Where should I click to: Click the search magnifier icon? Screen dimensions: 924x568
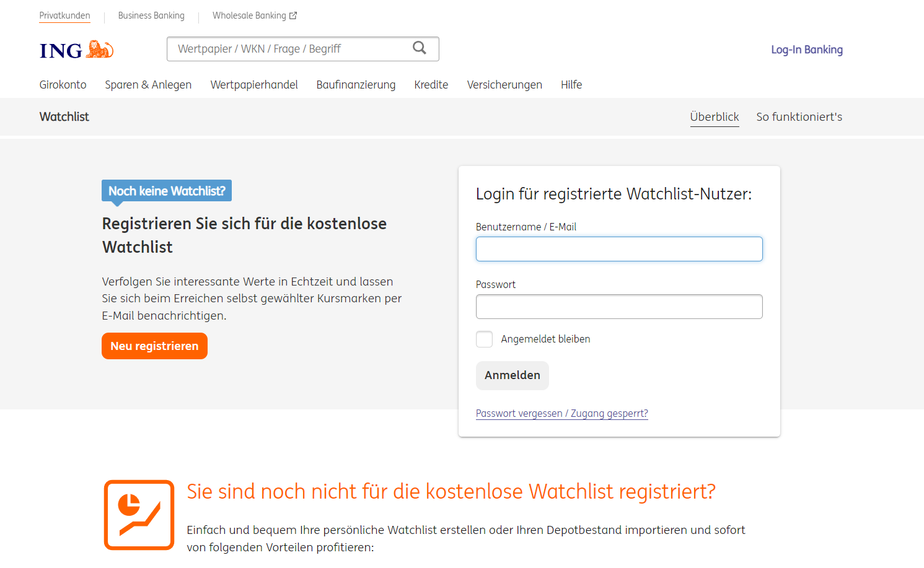[420, 48]
